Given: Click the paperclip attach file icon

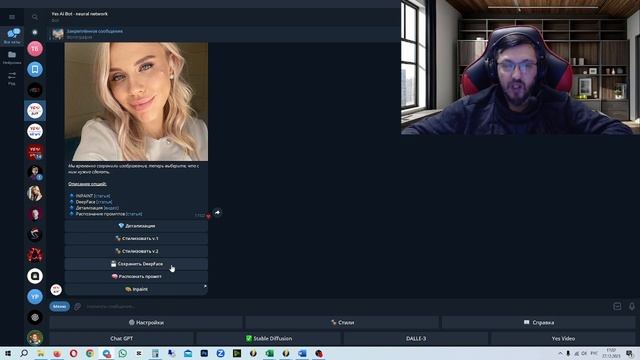Looking at the screenshot, I should (x=78, y=306).
